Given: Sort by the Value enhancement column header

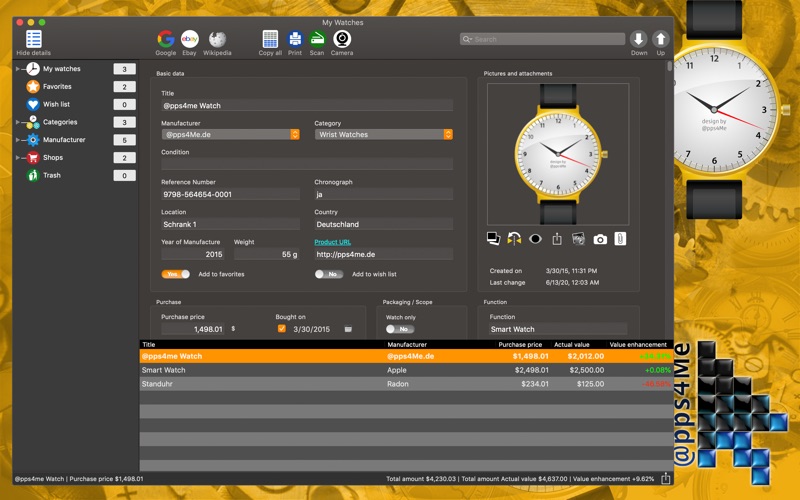Looking at the screenshot, I should click(638, 344).
